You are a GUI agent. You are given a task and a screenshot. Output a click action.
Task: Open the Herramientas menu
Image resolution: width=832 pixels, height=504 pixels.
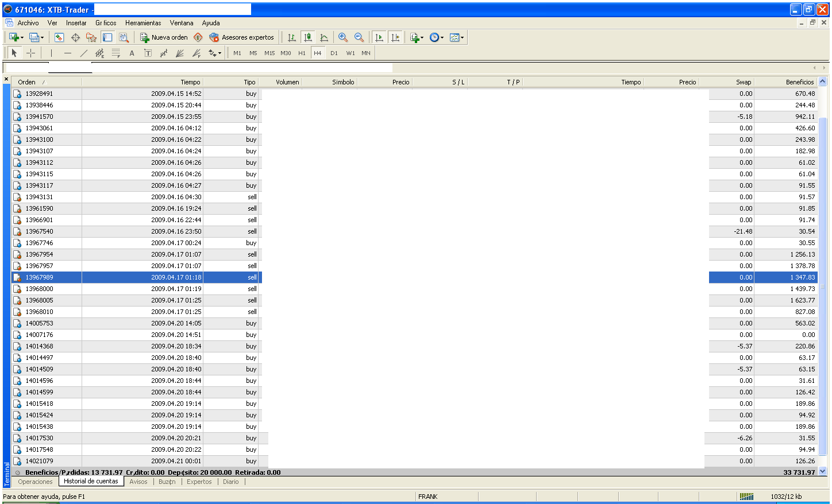143,23
